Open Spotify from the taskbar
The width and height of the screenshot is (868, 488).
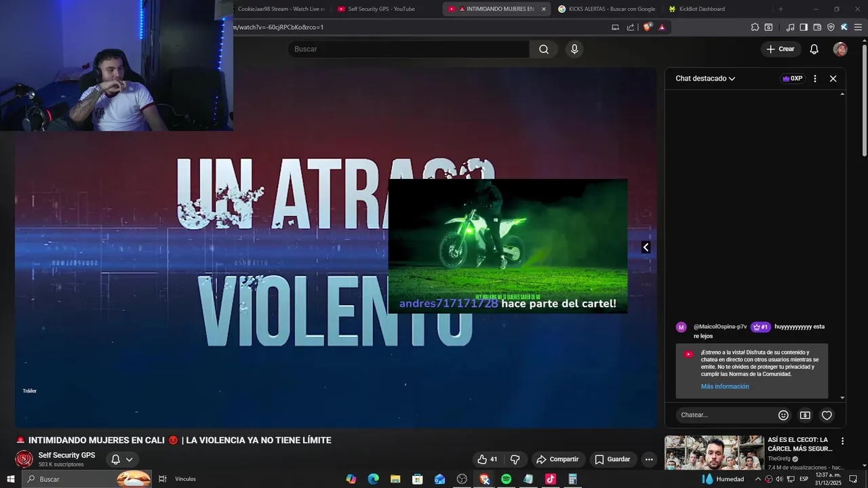tap(506, 479)
